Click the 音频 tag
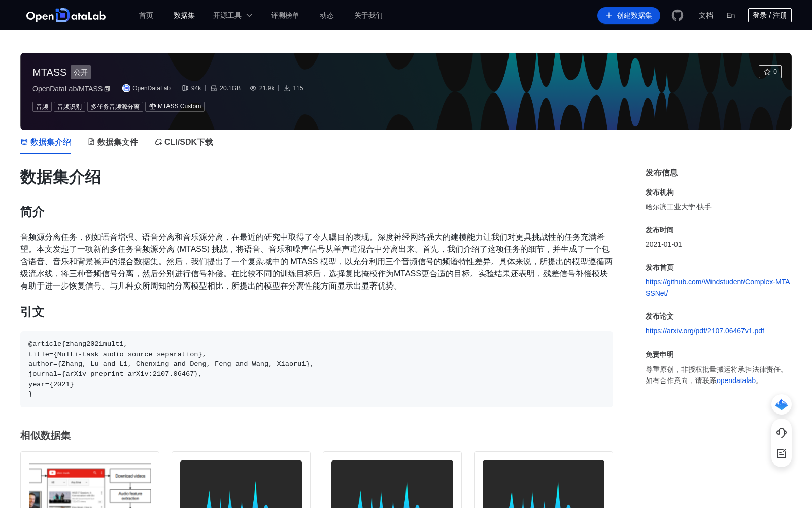The image size is (812, 508). pyautogui.click(x=42, y=107)
